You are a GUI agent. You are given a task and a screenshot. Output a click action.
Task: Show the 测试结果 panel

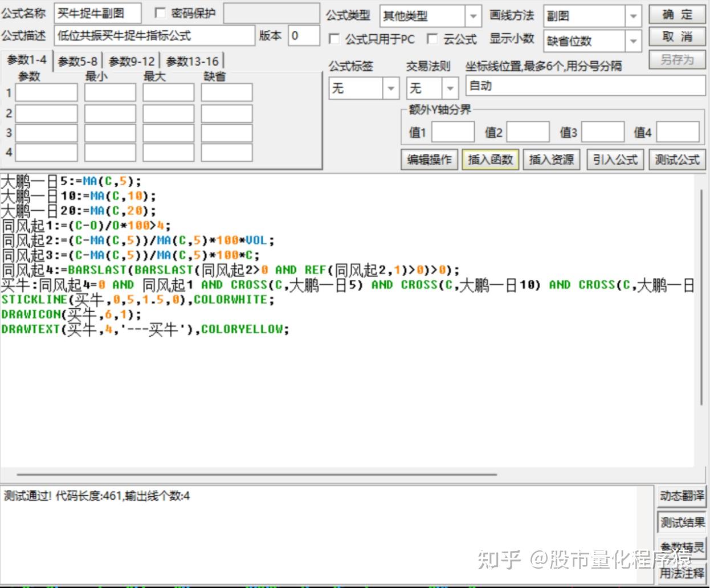pyautogui.click(x=682, y=522)
